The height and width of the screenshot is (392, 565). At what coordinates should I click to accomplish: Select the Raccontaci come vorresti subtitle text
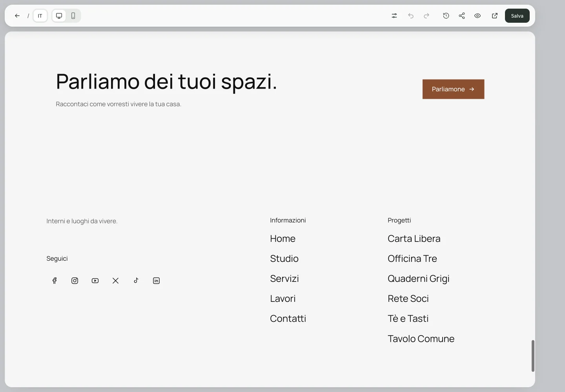[118, 104]
